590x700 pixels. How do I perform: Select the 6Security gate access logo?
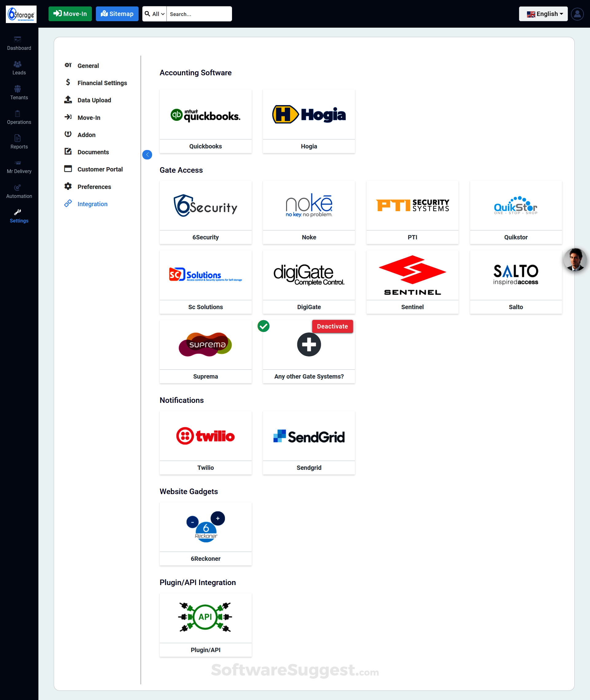pyautogui.click(x=205, y=205)
